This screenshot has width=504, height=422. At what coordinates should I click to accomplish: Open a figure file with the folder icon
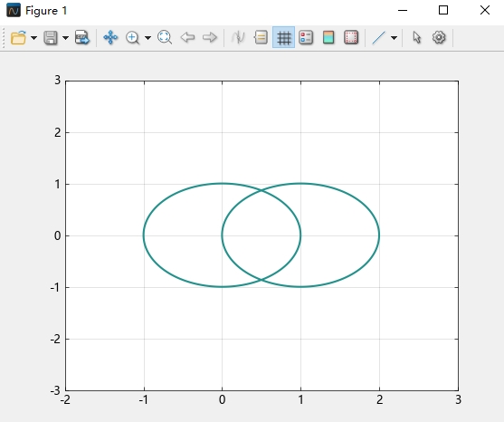[x=18, y=38]
